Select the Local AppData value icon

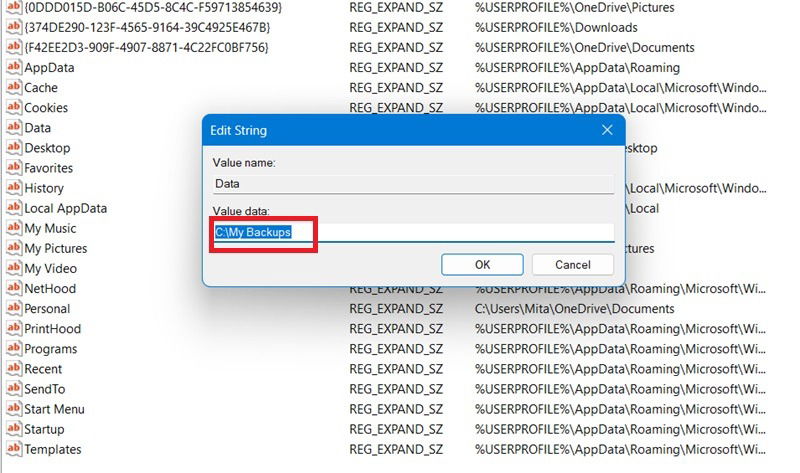pos(14,208)
